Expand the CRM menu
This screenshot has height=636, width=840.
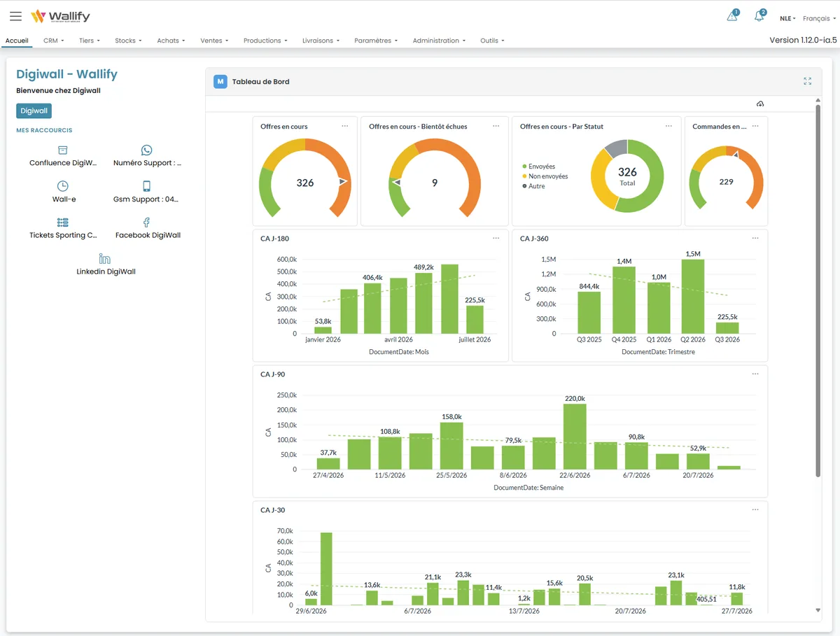click(x=53, y=41)
